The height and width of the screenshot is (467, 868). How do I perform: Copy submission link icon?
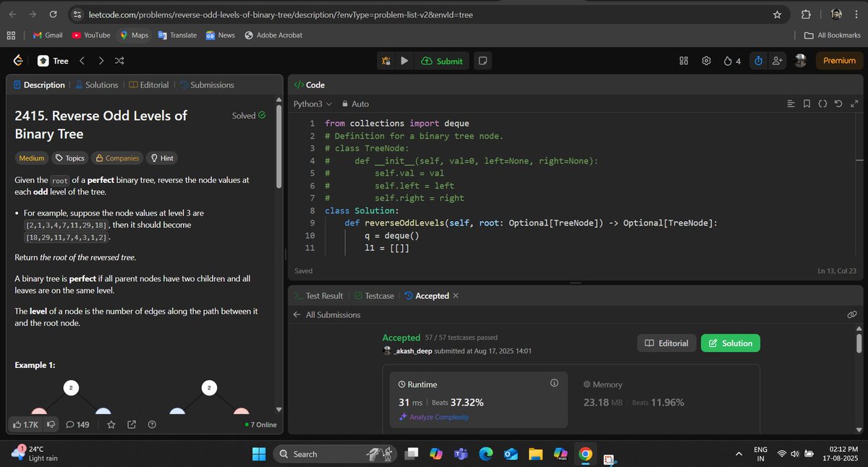[852, 314]
